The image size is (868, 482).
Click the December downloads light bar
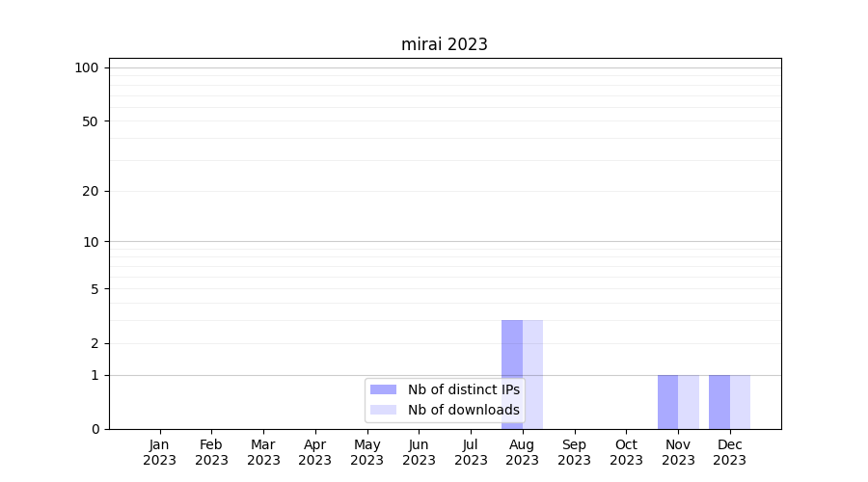[741, 401]
